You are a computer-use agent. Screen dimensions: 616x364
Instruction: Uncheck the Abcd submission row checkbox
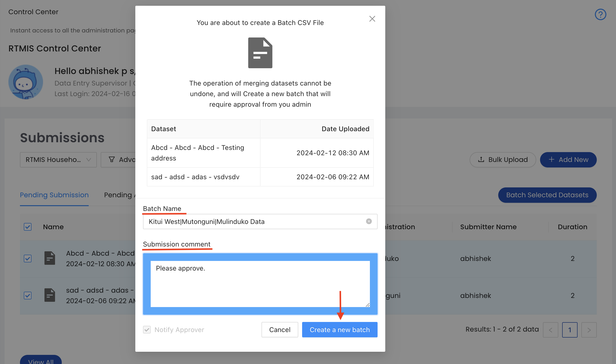tap(28, 259)
